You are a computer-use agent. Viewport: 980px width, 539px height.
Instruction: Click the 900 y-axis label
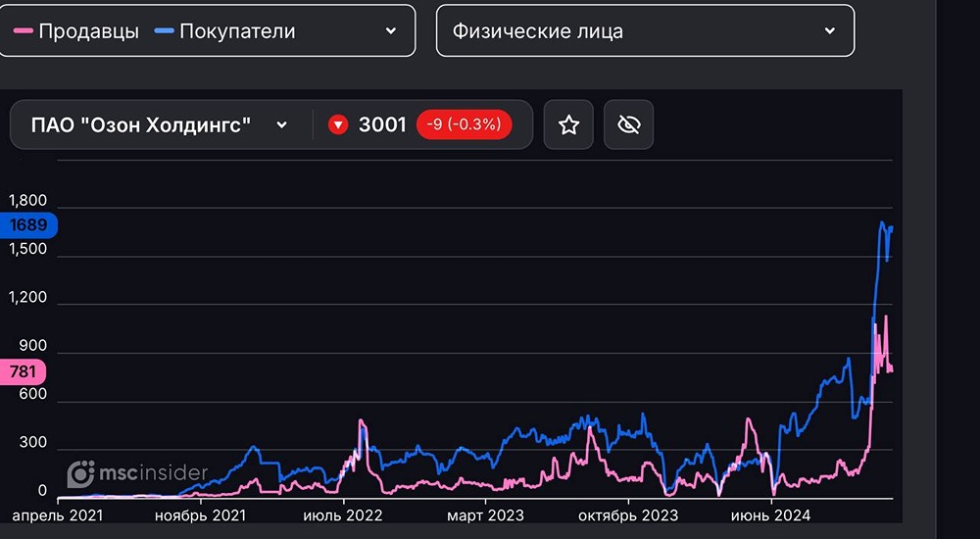33,346
